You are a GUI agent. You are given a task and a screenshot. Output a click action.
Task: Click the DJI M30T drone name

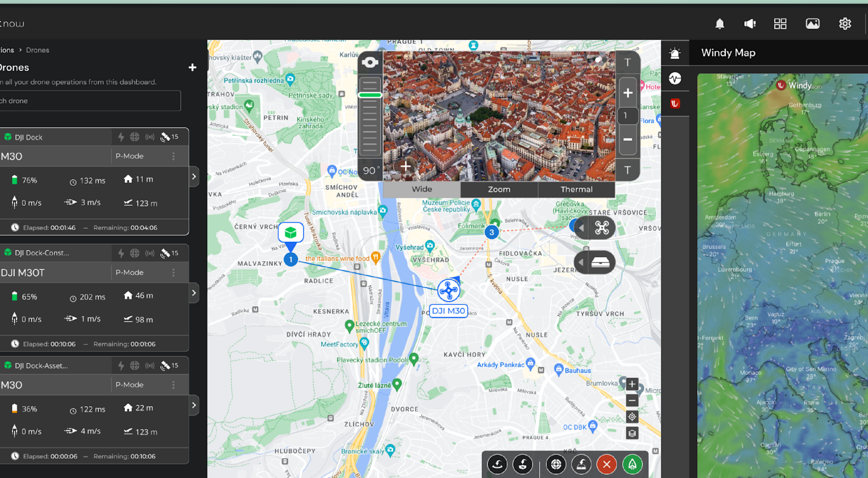click(23, 272)
